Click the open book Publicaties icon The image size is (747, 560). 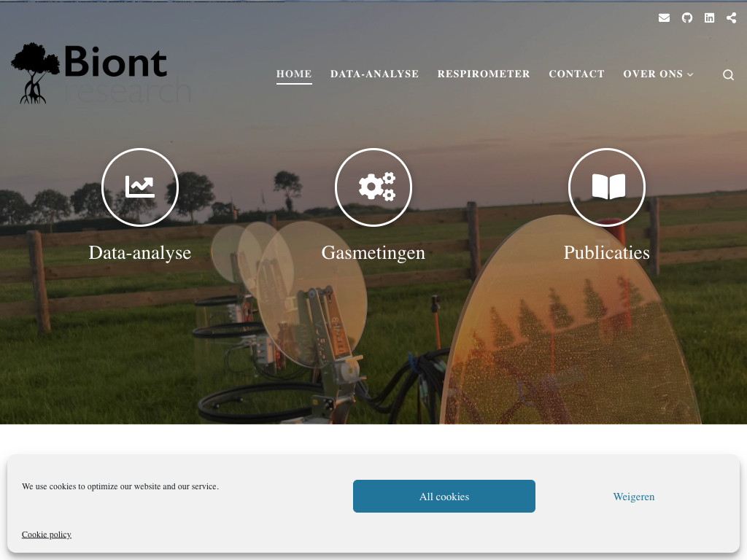[x=607, y=187]
